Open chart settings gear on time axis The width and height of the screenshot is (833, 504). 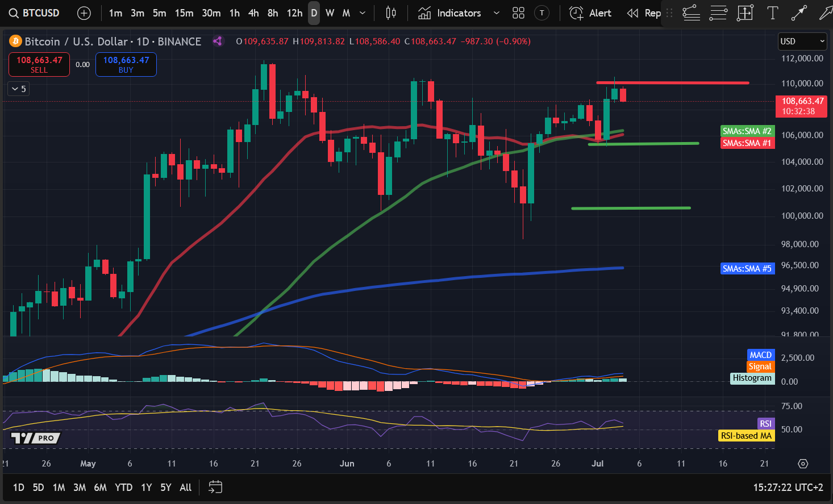(x=803, y=464)
